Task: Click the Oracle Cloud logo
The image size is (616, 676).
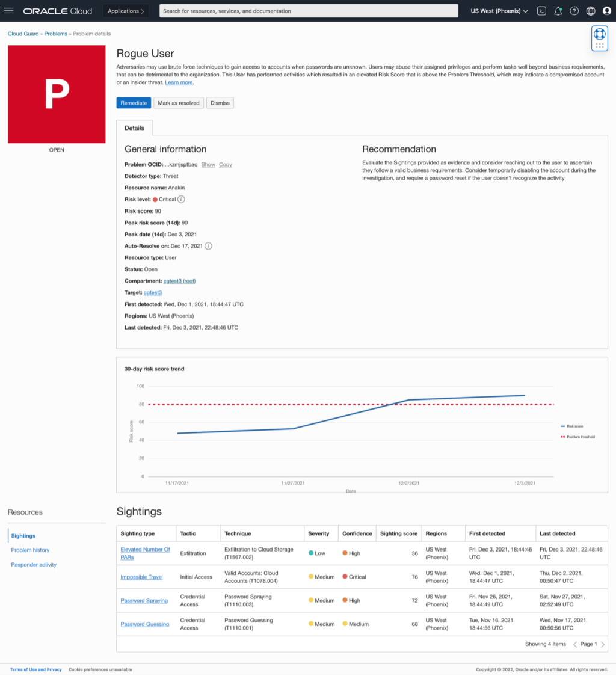Action: click(x=57, y=10)
